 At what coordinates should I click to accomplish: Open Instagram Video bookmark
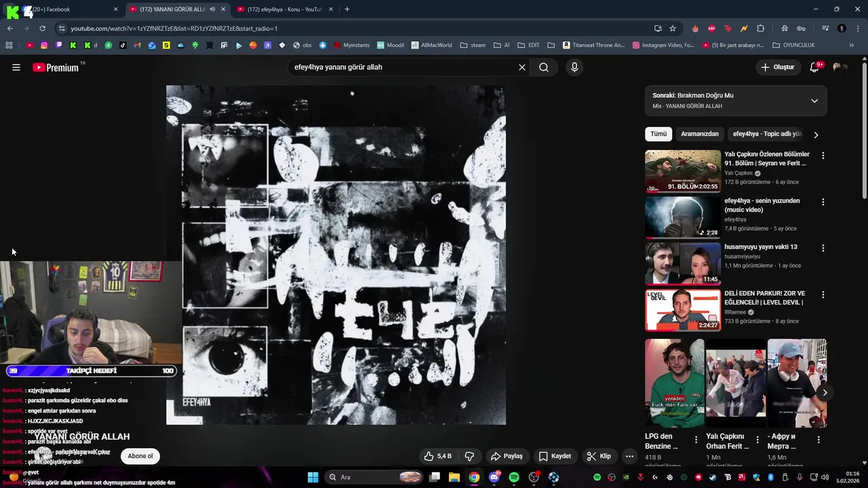tap(664, 45)
